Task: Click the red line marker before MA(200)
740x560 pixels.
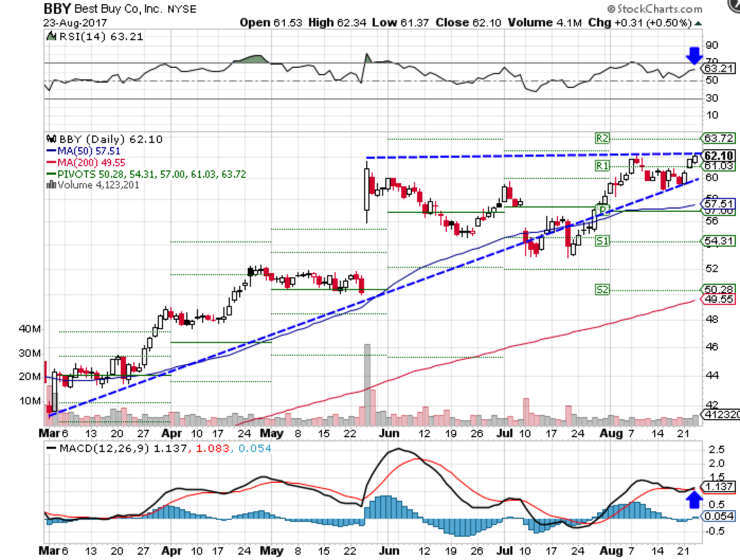Action: point(52,163)
